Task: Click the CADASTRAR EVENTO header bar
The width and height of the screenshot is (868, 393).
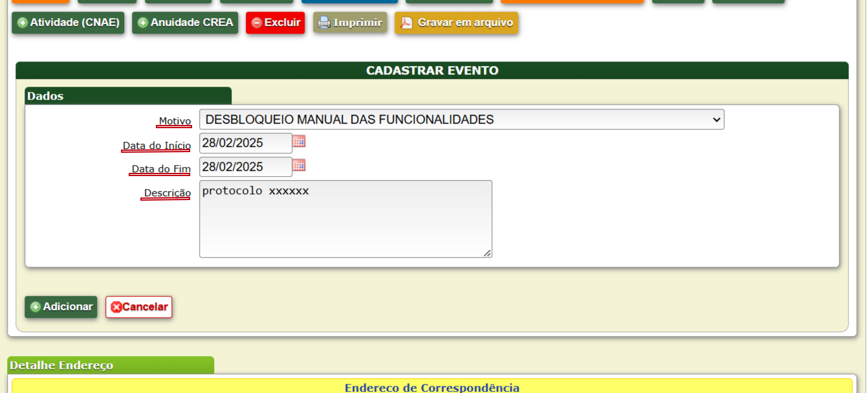Action: 431,71
